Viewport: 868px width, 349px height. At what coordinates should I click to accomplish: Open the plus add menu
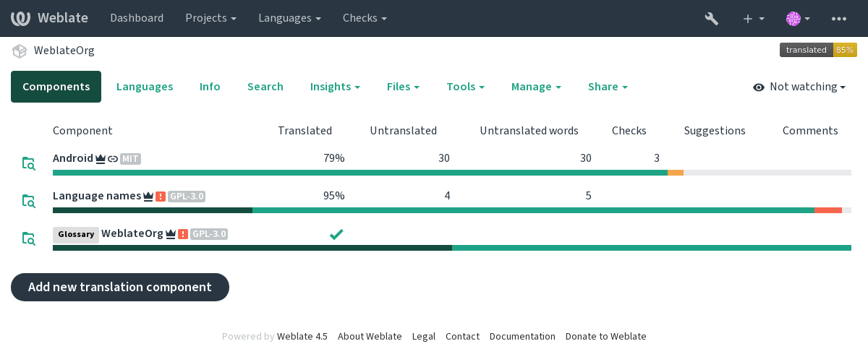pyautogui.click(x=753, y=18)
